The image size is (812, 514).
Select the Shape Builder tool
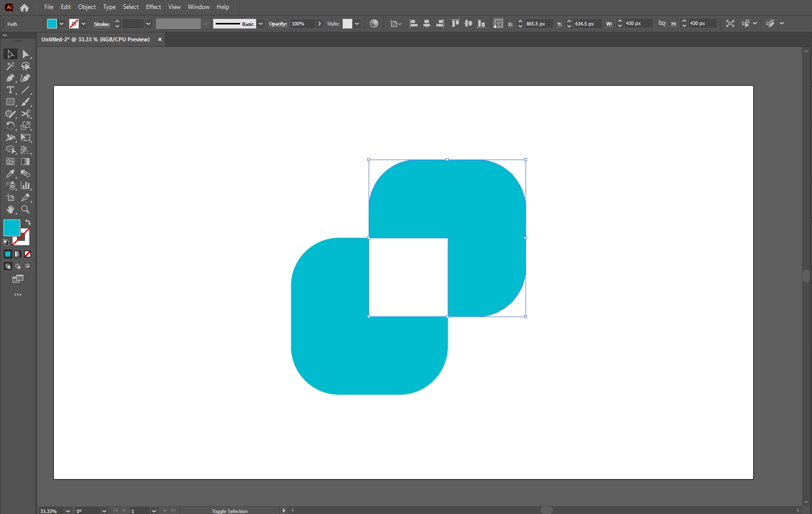click(10, 150)
